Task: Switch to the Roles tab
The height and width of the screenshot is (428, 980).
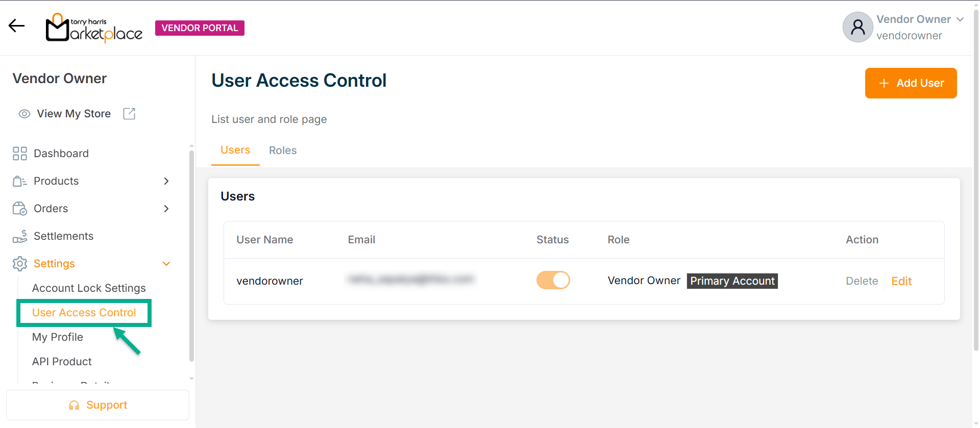Action: (283, 150)
